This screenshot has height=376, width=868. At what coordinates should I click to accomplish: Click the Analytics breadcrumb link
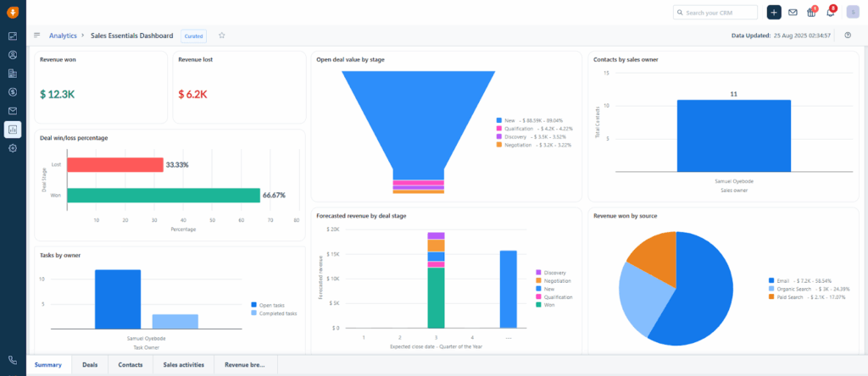tap(63, 36)
